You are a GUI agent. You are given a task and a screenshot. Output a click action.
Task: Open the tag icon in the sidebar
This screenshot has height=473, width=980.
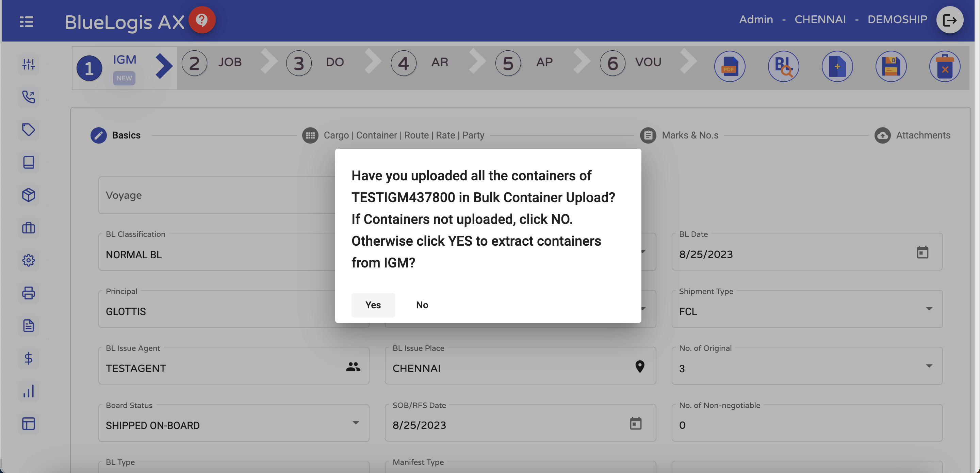[29, 129]
